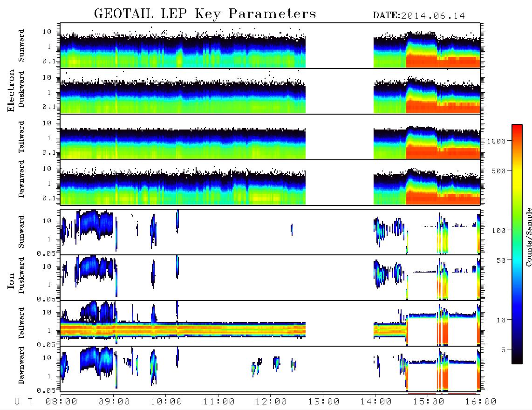The height and width of the screenshot is (410, 532).
Task: Click the Ion Duskward spectrogram panel
Action: 270,278
